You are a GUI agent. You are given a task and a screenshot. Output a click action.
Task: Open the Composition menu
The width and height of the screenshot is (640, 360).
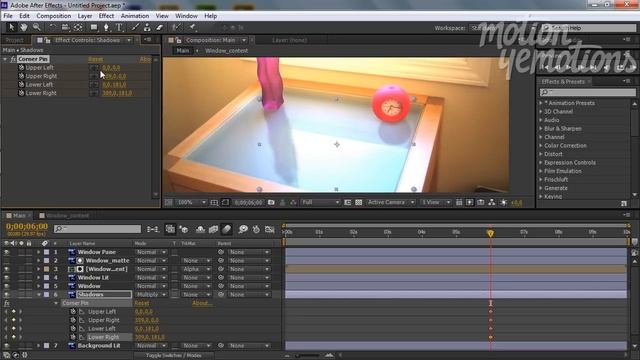click(53, 16)
